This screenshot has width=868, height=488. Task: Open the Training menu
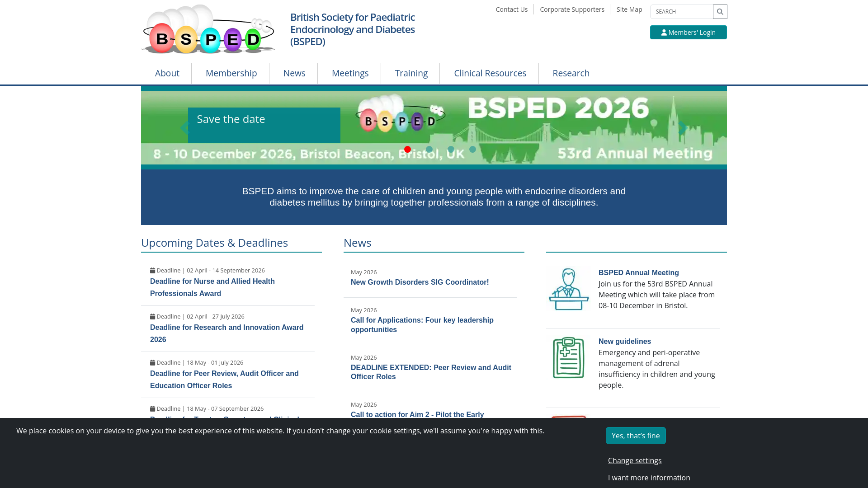pyautogui.click(x=411, y=73)
